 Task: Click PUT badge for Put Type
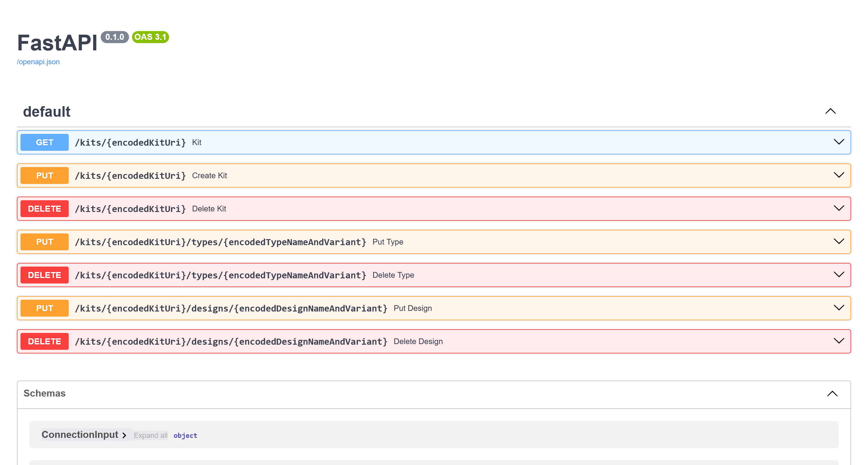[x=45, y=242]
